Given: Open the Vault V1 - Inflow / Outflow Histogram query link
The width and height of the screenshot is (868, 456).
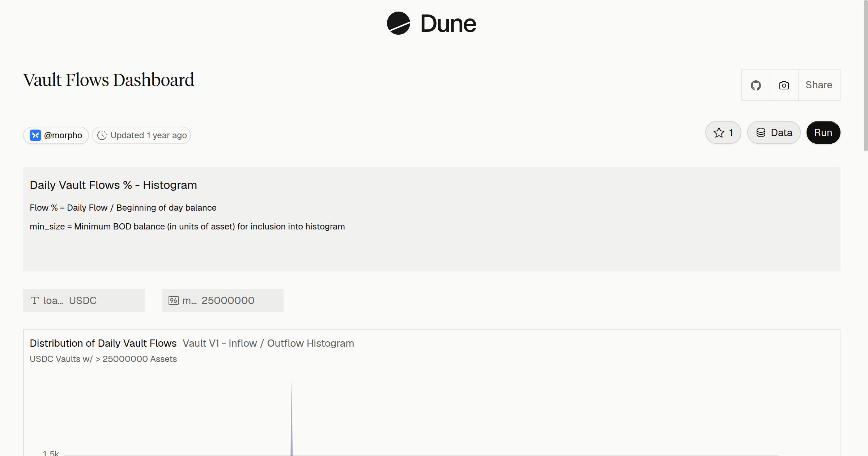Looking at the screenshot, I should click(268, 343).
